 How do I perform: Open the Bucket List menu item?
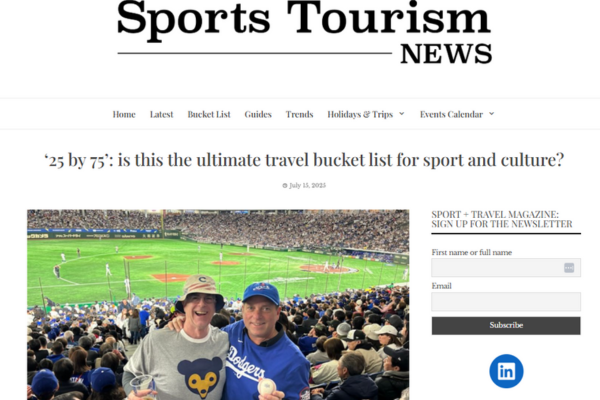click(x=209, y=114)
